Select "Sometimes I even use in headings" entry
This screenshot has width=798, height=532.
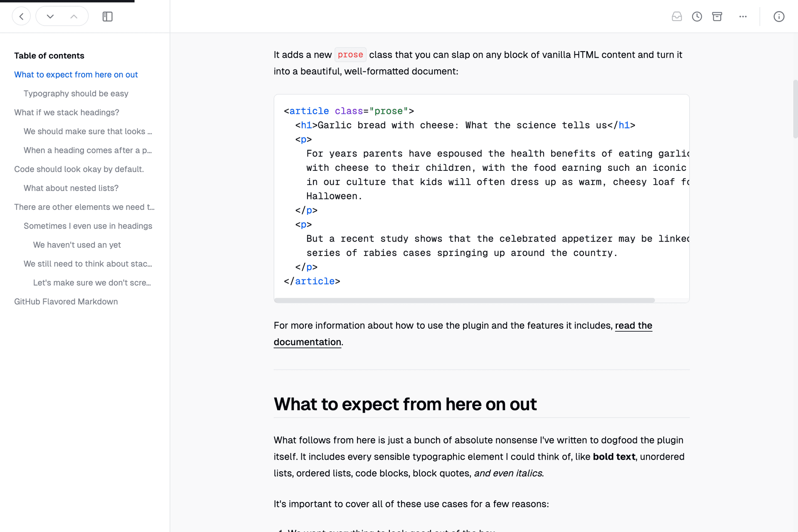88,226
